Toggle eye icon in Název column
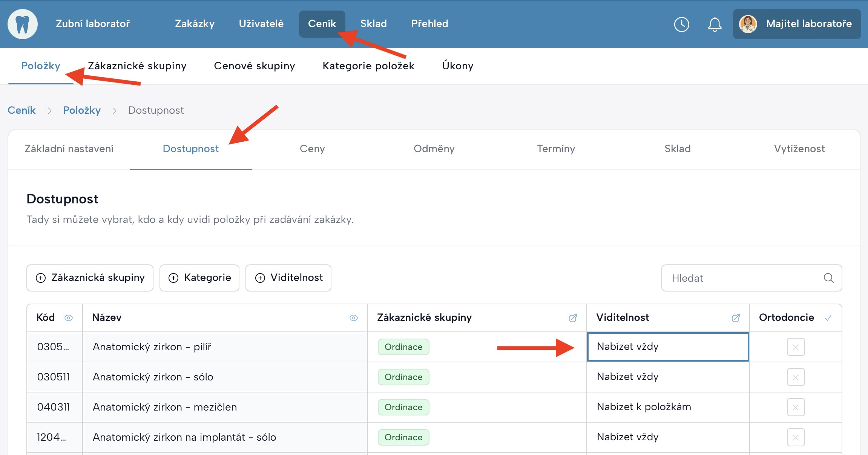Viewport: 868px width, 455px height. click(x=353, y=318)
